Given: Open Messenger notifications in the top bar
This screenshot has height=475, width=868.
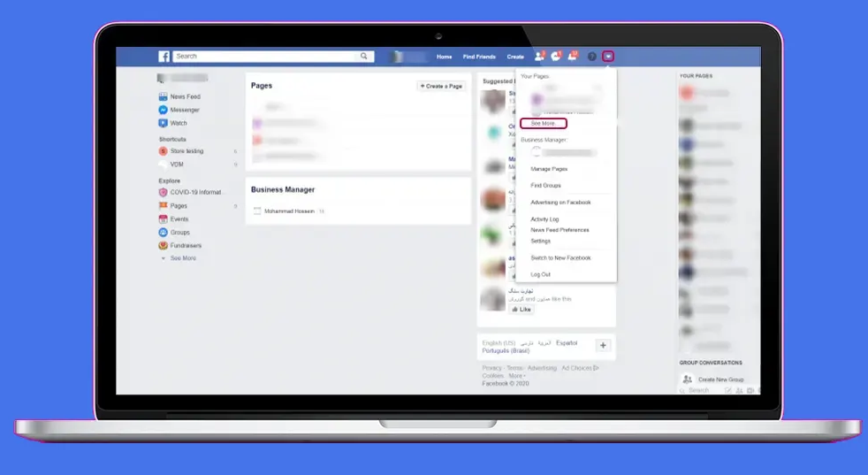Looking at the screenshot, I should 556,56.
